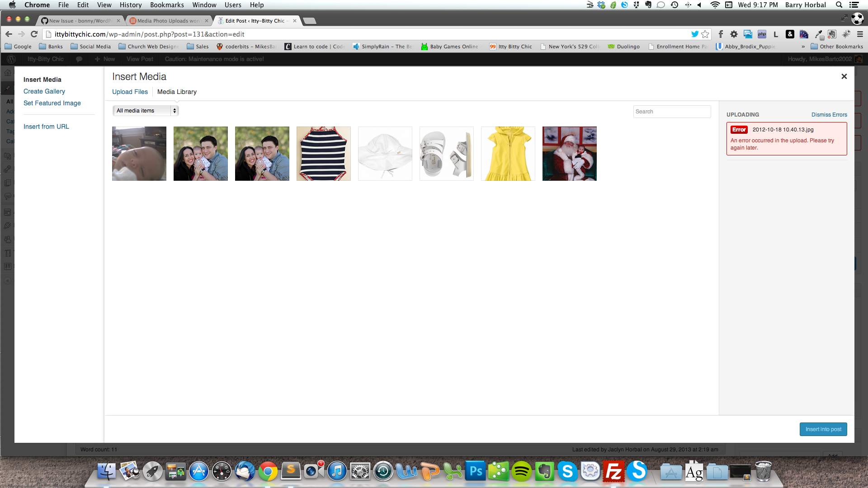This screenshot has height=488, width=868.
Task: Click the yellow dress image thumbnail
Action: click(507, 154)
